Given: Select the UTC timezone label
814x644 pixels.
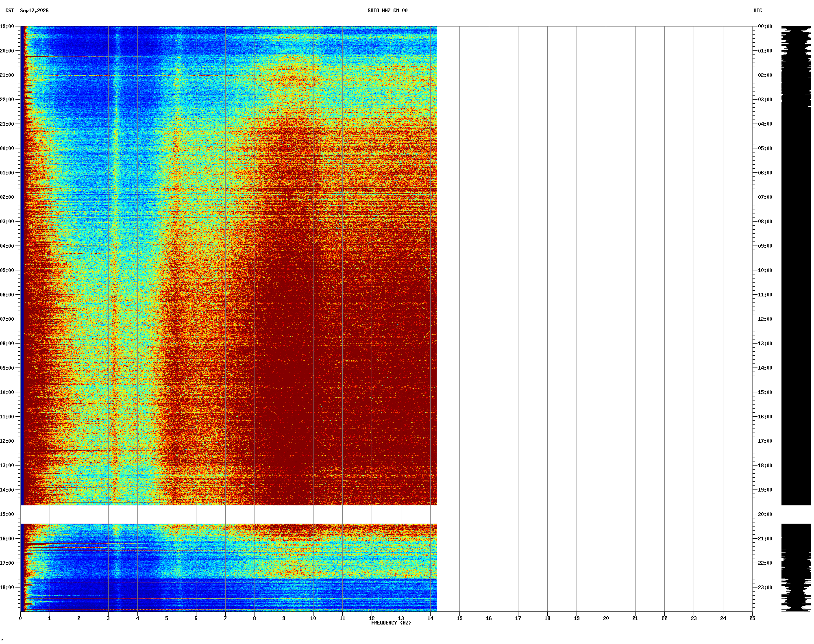Looking at the screenshot, I should (757, 11).
